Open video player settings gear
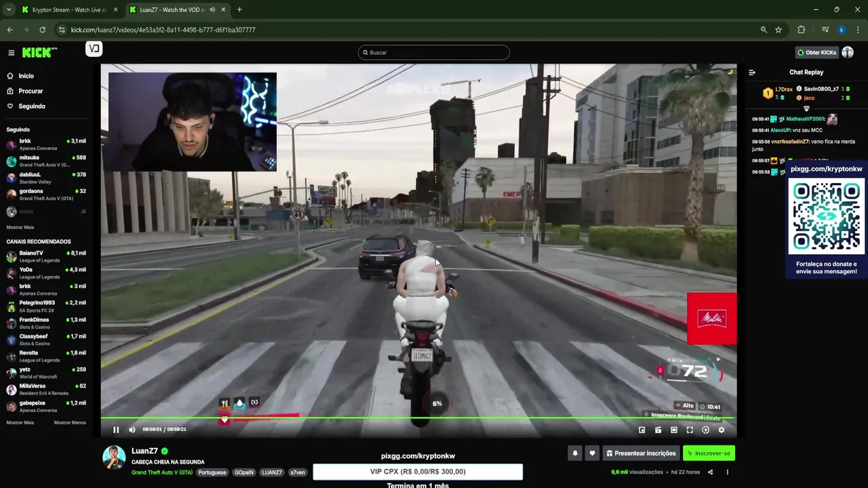The width and height of the screenshot is (868, 488). click(x=722, y=430)
